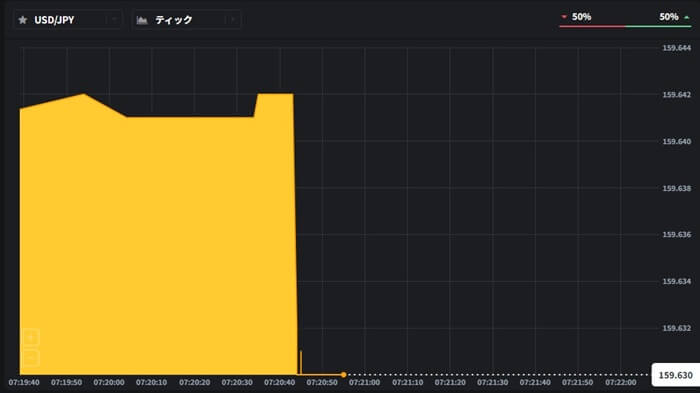Click the 07:19:40 time axis label
Viewport: 700px width, 393px height.
24,383
